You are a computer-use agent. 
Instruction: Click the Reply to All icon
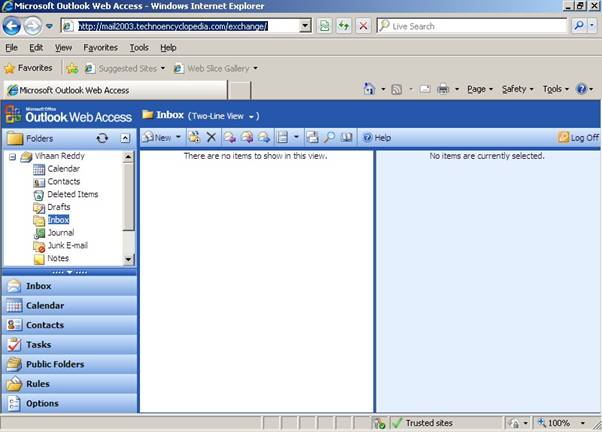247,137
